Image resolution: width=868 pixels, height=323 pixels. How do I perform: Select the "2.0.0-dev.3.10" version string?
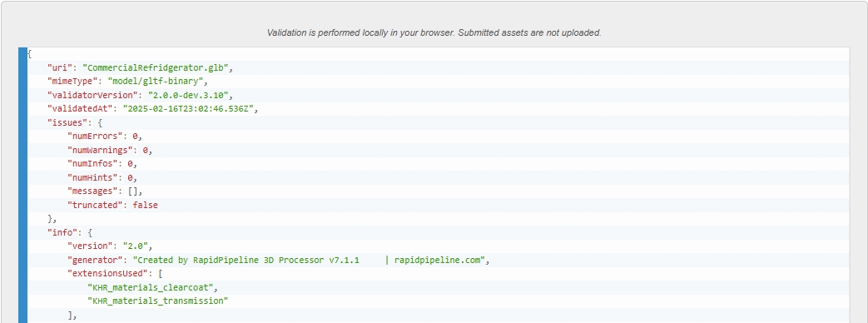[188, 95]
